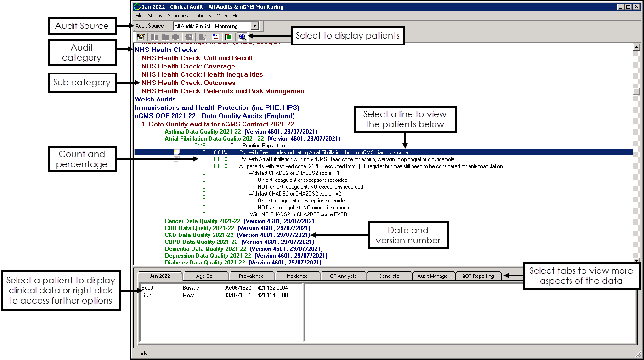
Task: Expand Welsh Audits category
Action: (155, 99)
